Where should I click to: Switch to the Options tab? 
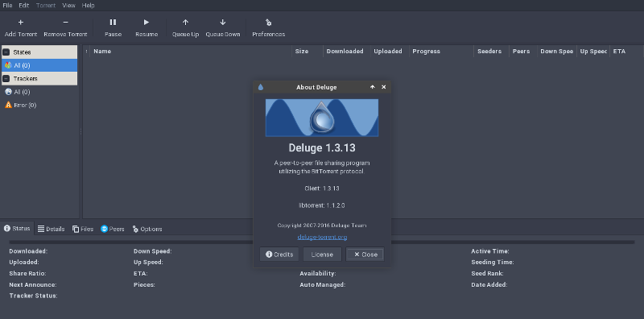tap(147, 229)
